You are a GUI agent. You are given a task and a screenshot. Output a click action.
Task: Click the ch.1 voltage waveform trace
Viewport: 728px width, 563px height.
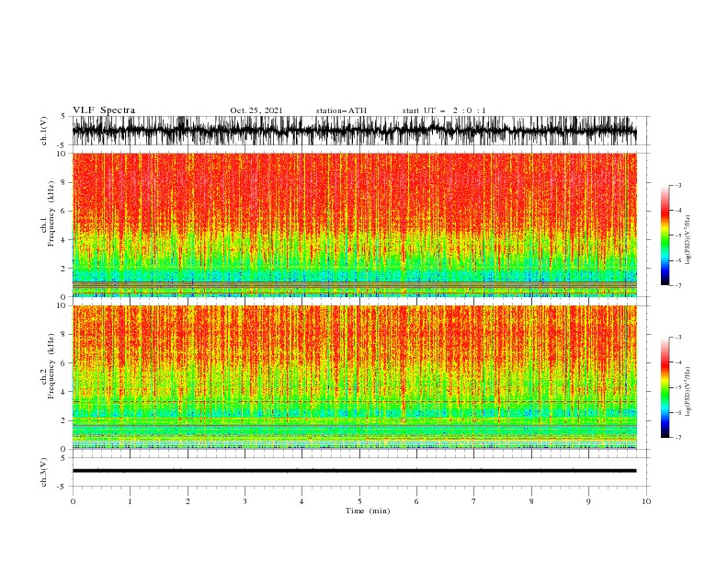(354, 131)
